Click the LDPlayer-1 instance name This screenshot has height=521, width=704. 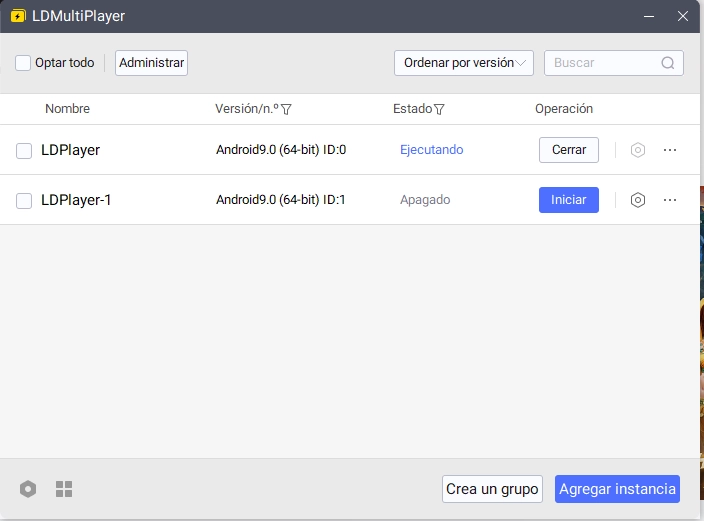coord(76,200)
